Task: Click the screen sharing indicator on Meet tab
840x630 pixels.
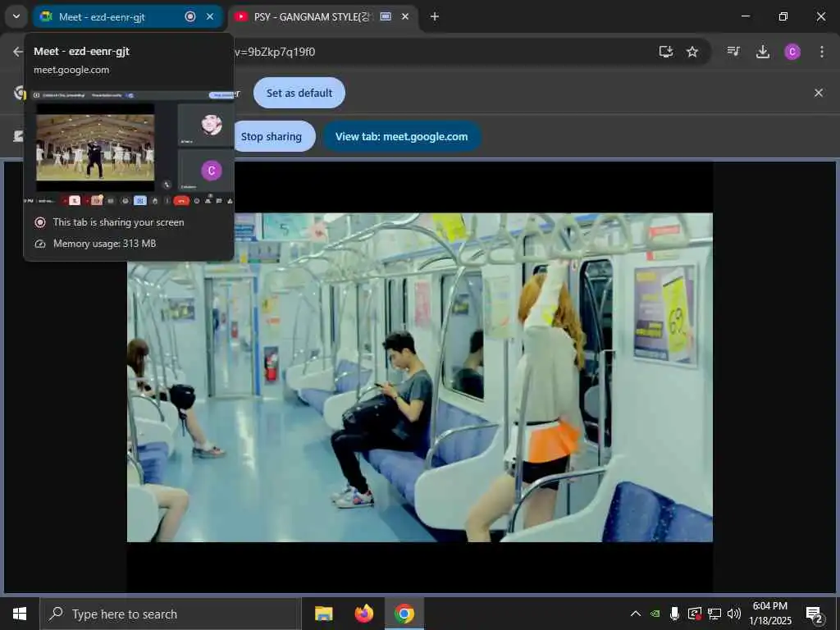Action: coord(190,16)
